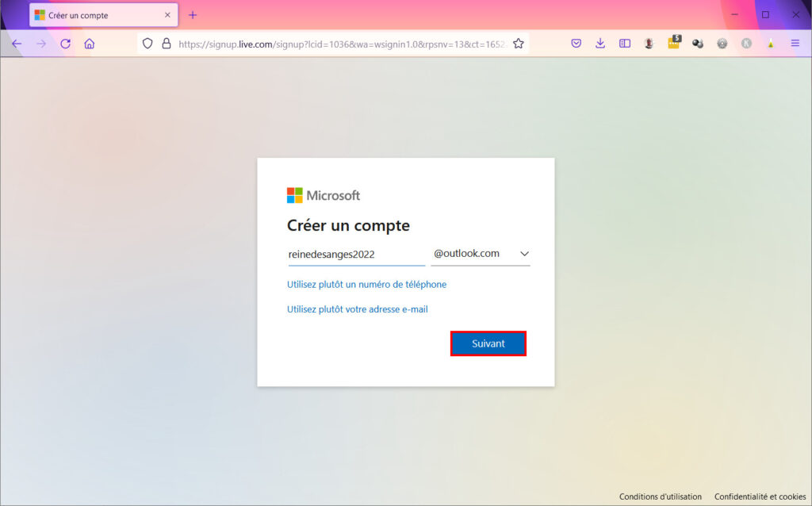Screen dimensions: 812x506
Task: Click Utilisez plutôt un numéro de téléphone
Action: pos(366,285)
